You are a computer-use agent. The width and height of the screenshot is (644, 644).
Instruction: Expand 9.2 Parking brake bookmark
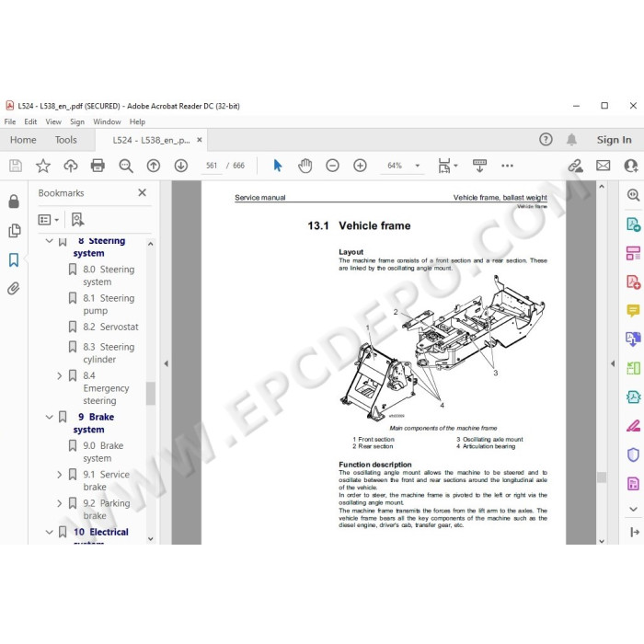click(60, 503)
